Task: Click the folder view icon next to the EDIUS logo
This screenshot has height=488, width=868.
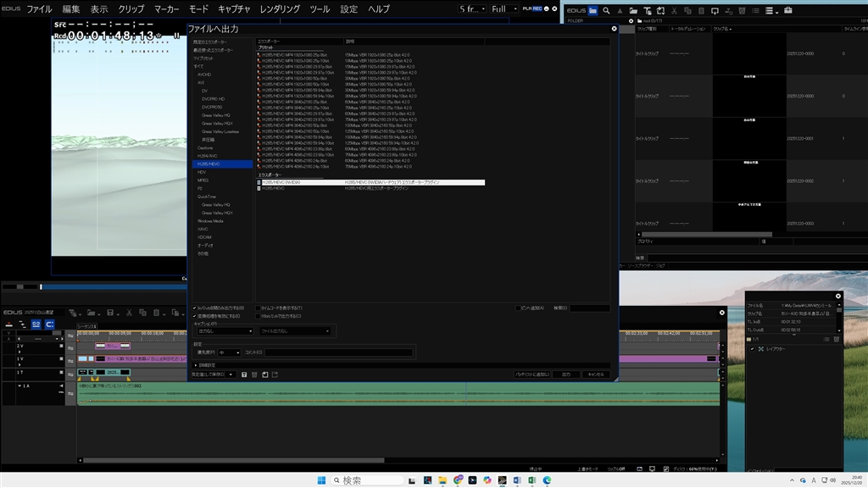Action: click(593, 11)
